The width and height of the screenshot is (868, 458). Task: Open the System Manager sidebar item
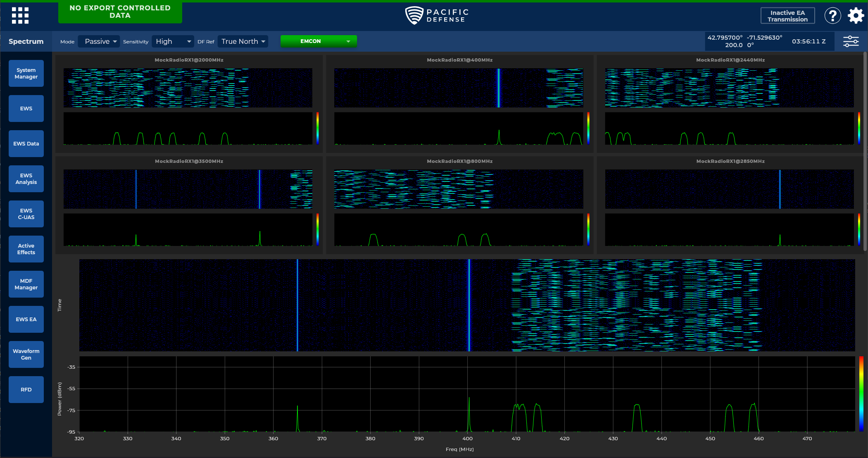click(26, 73)
